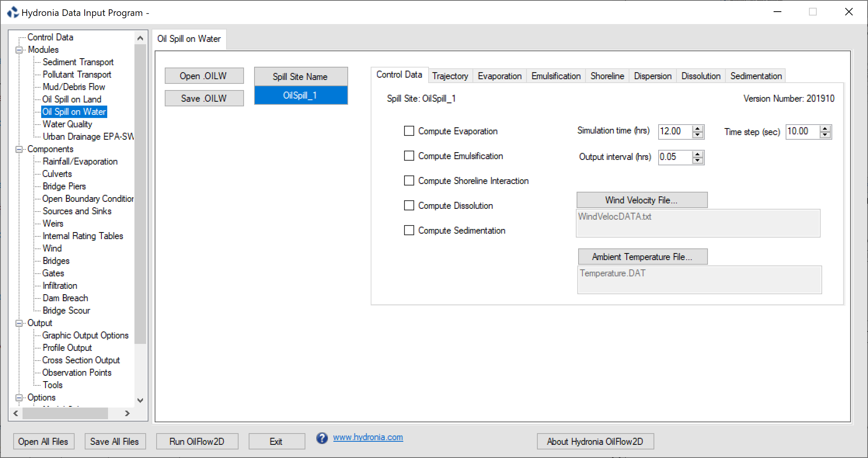Open About Hydronia OilFlow2D dialog

[x=595, y=441]
